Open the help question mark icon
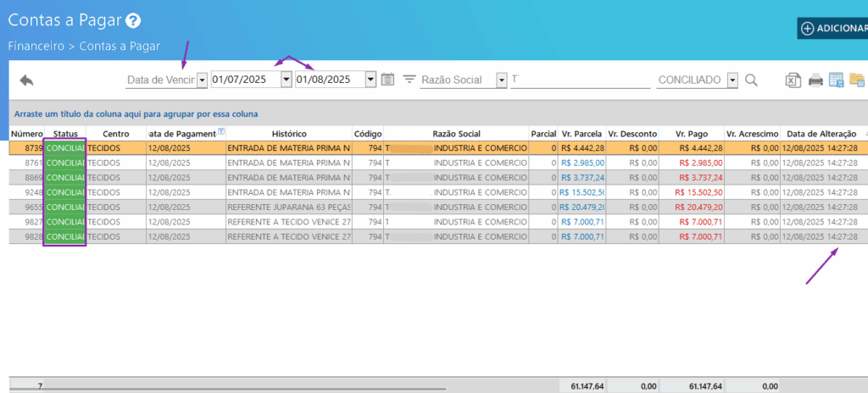This screenshot has width=868, height=393. [133, 21]
